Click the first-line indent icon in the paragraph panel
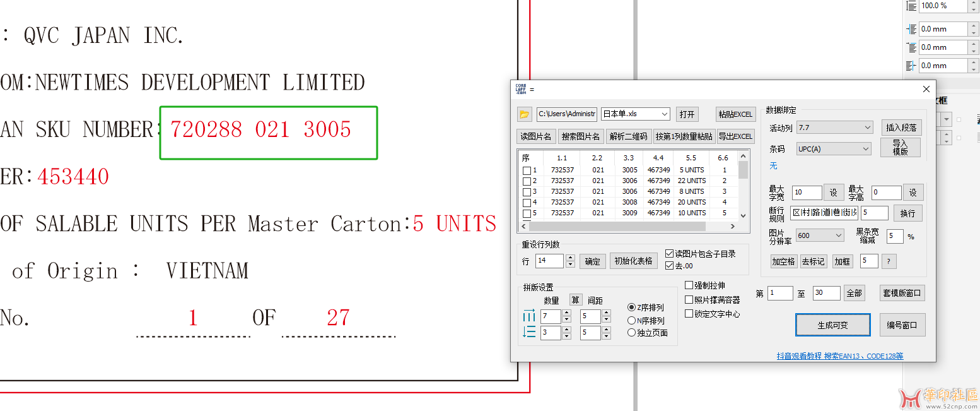Image resolution: width=980 pixels, height=411 pixels. pyautogui.click(x=911, y=47)
